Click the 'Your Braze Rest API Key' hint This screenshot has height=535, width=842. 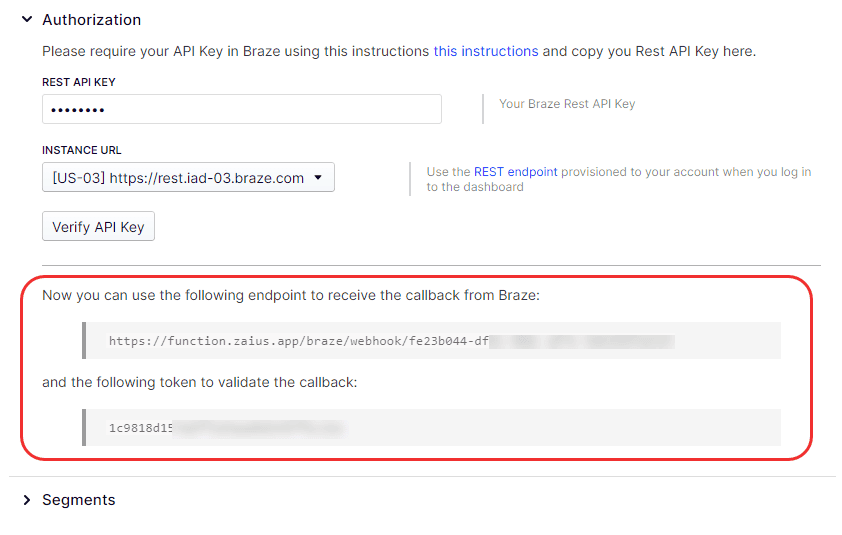[x=566, y=104]
